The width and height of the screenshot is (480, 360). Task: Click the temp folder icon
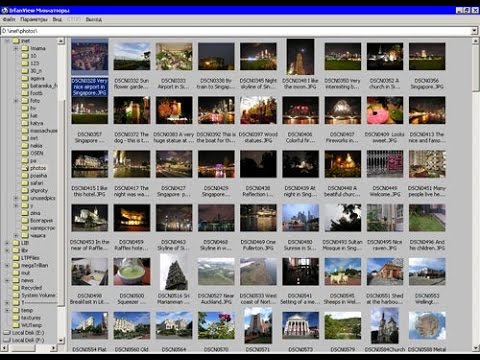(x=16, y=310)
